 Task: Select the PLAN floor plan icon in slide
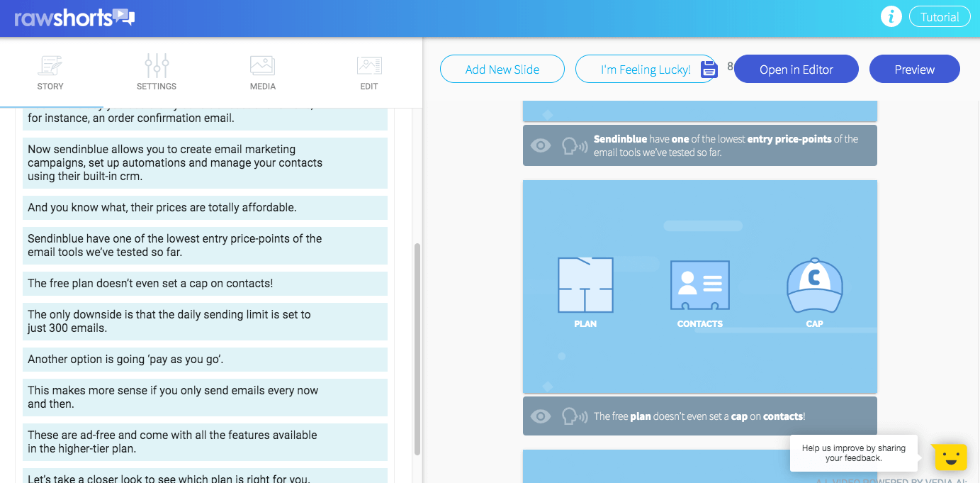click(585, 285)
